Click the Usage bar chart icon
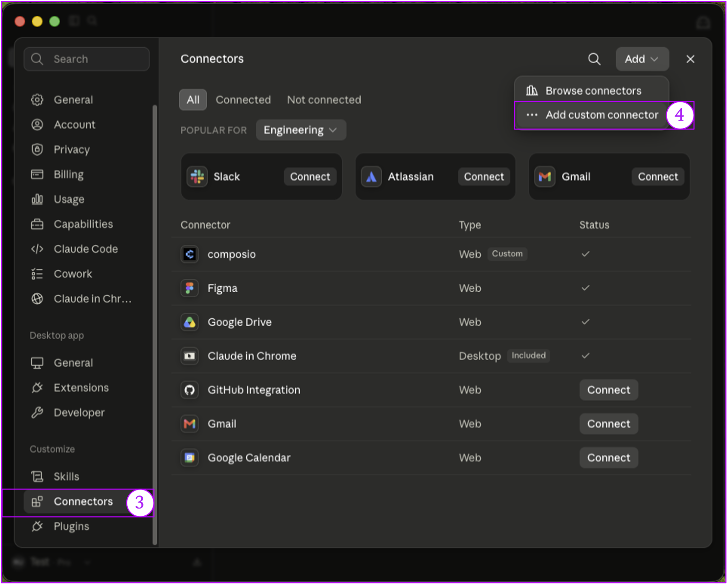The height and width of the screenshot is (584, 728). 37,199
